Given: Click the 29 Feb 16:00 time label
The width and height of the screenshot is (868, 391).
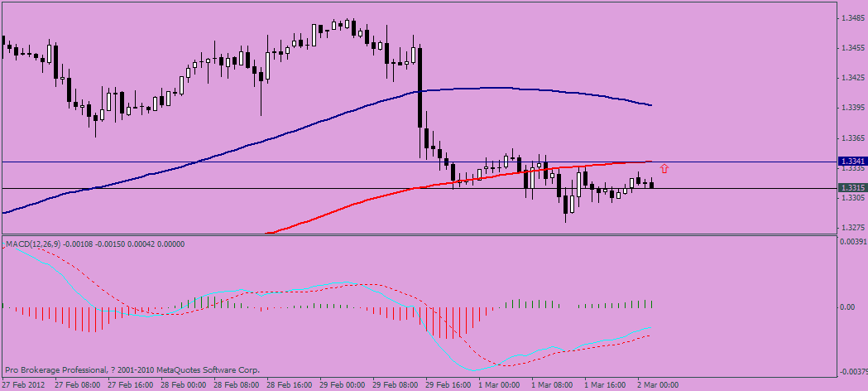Looking at the screenshot, I should pyautogui.click(x=449, y=384).
